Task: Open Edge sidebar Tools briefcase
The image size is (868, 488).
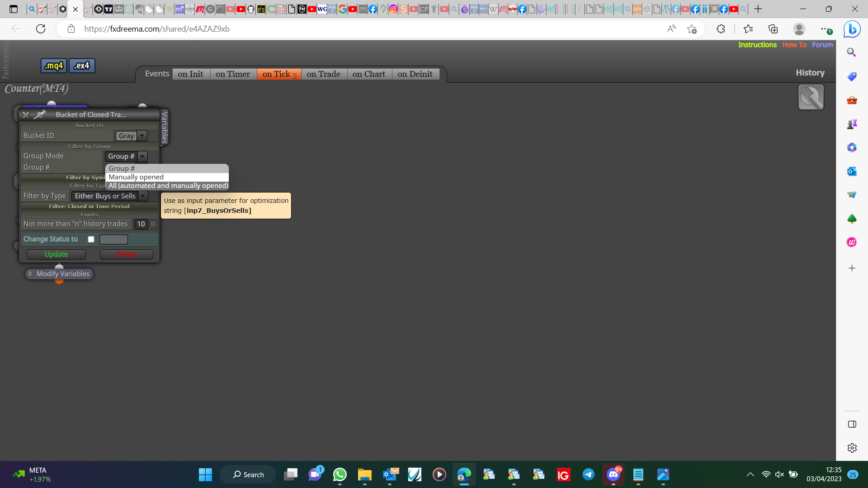Action: (852, 100)
